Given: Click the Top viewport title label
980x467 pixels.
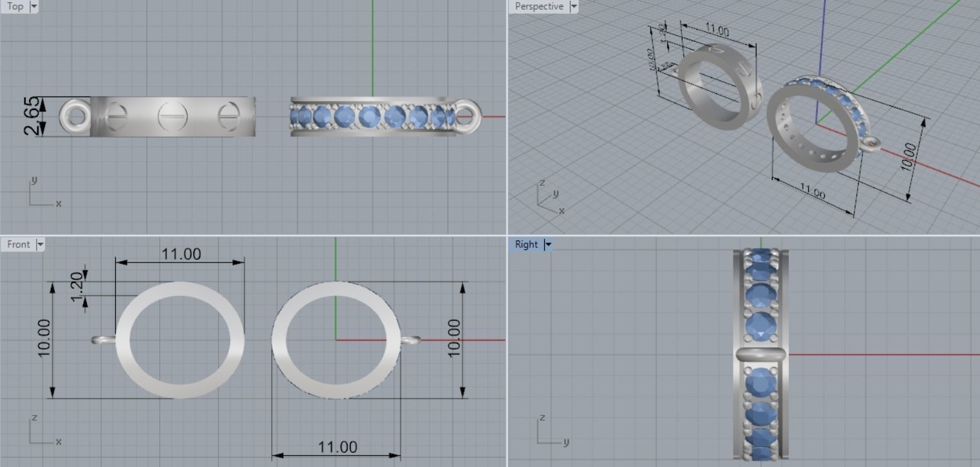Looking at the screenshot, I should pyautogui.click(x=15, y=6).
